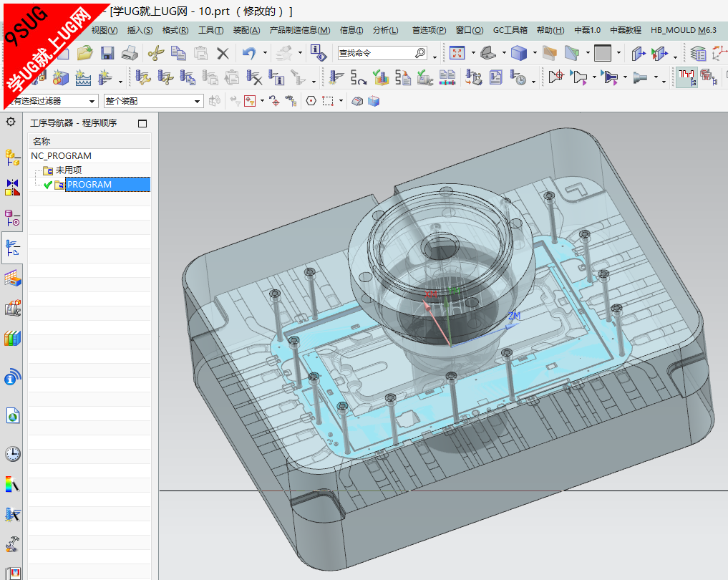Open the selection filter dropdown
The width and height of the screenshot is (728, 580).
(92, 101)
